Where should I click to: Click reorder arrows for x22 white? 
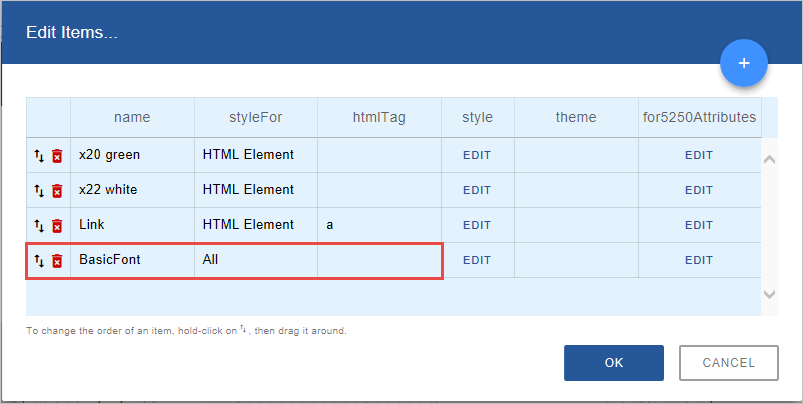tap(39, 190)
